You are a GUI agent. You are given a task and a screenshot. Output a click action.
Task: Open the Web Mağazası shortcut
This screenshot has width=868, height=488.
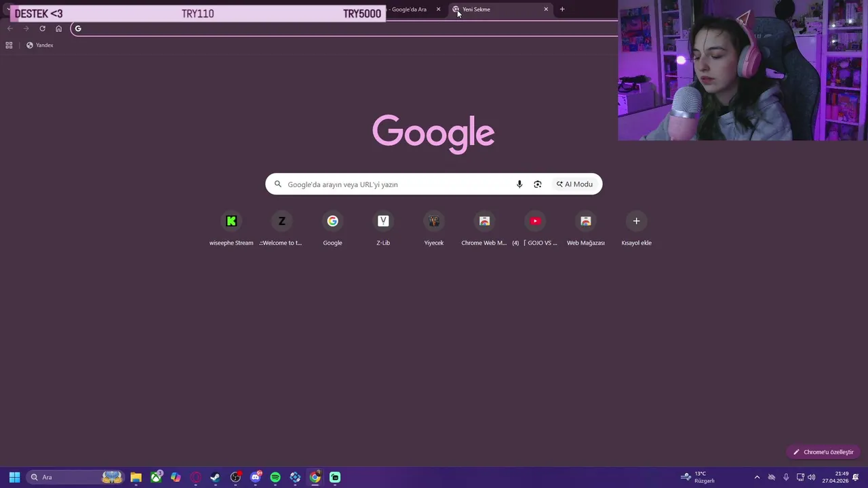pos(586,229)
